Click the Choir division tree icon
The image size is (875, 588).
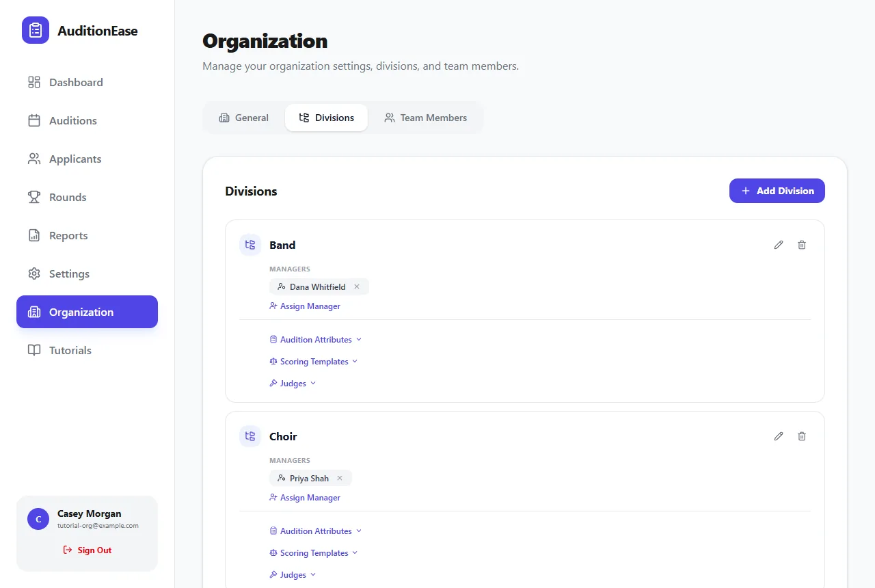click(250, 436)
